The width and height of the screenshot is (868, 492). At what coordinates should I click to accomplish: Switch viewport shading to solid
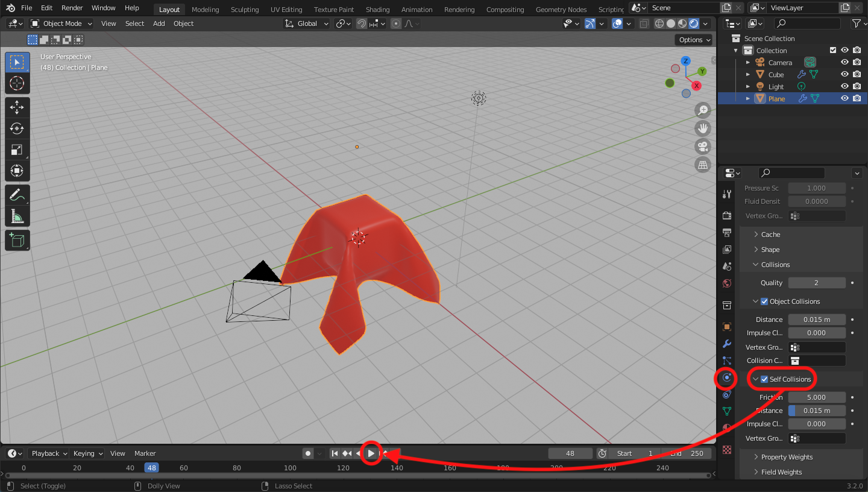tap(671, 24)
